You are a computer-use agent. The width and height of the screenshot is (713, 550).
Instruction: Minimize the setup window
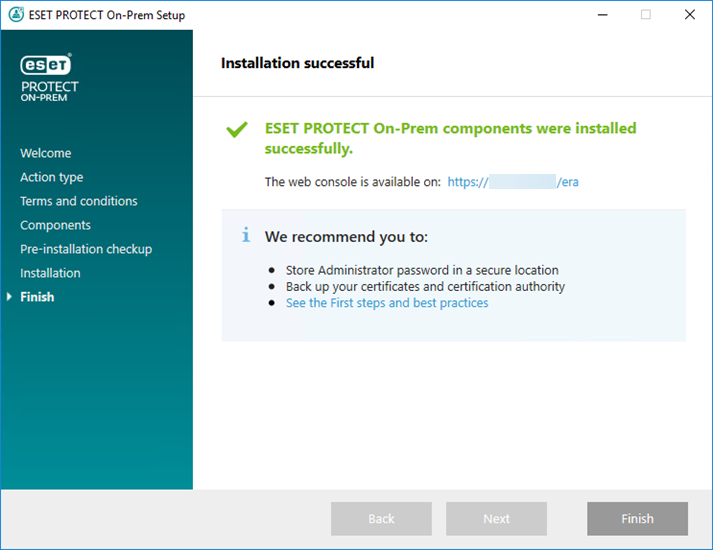[x=601, y=15]
